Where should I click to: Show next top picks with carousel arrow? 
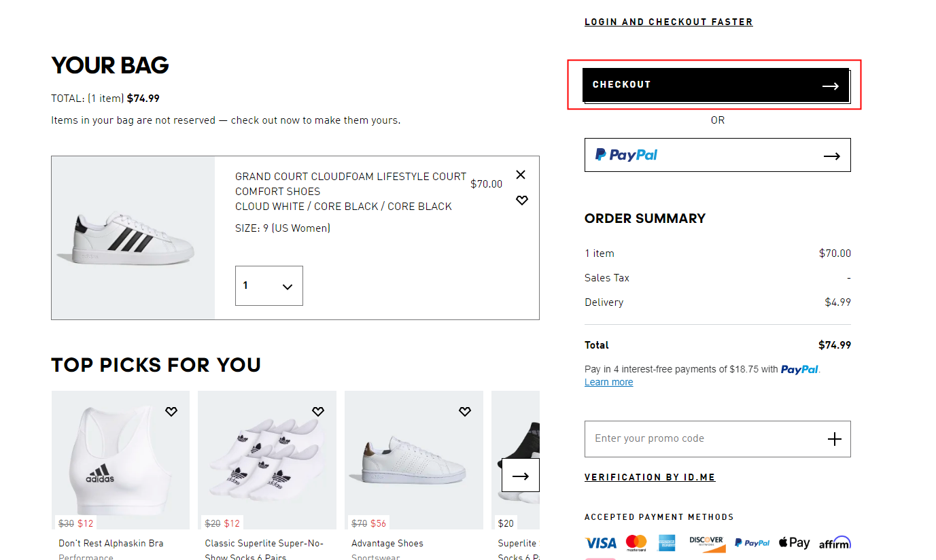(521, 476)
